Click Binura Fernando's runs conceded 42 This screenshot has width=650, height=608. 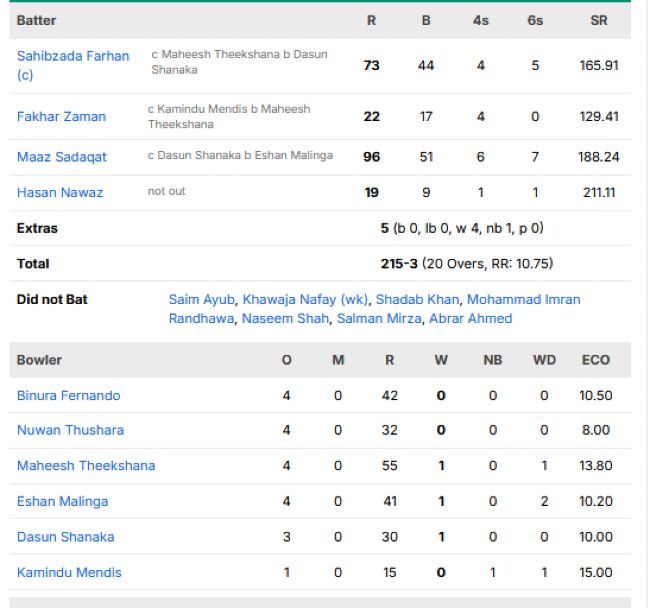tap(390, 395)
